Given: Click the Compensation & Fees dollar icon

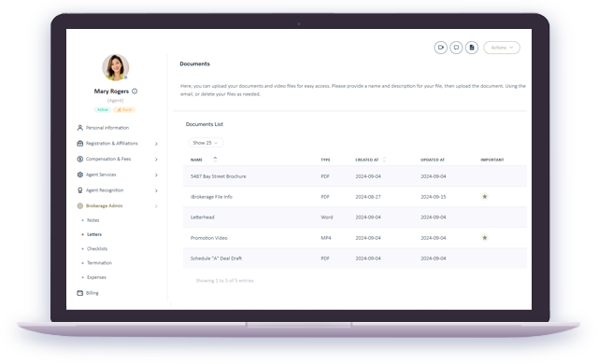Looking at the screenshot, I should click(x=80, y=159).
